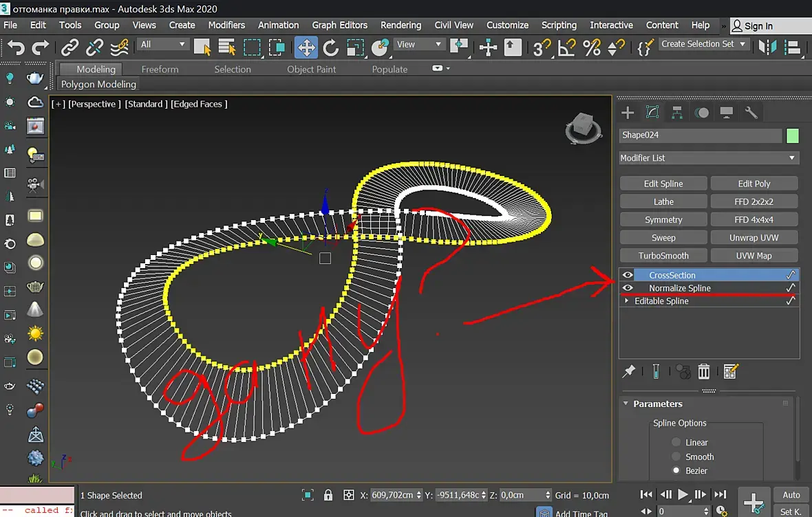The height and width of the screenshot is (517, 812).
Task: Click the Undo arrow icon
Action: [17, 47]
